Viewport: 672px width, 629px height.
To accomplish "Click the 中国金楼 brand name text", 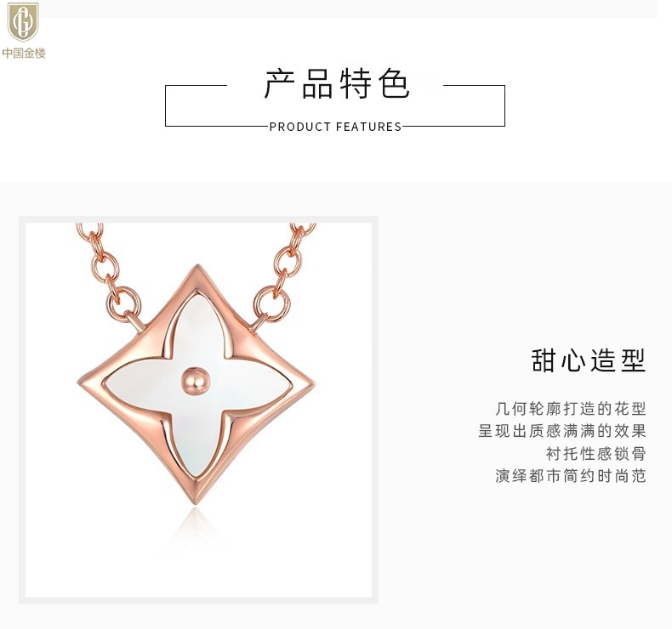I will [24, 53].
